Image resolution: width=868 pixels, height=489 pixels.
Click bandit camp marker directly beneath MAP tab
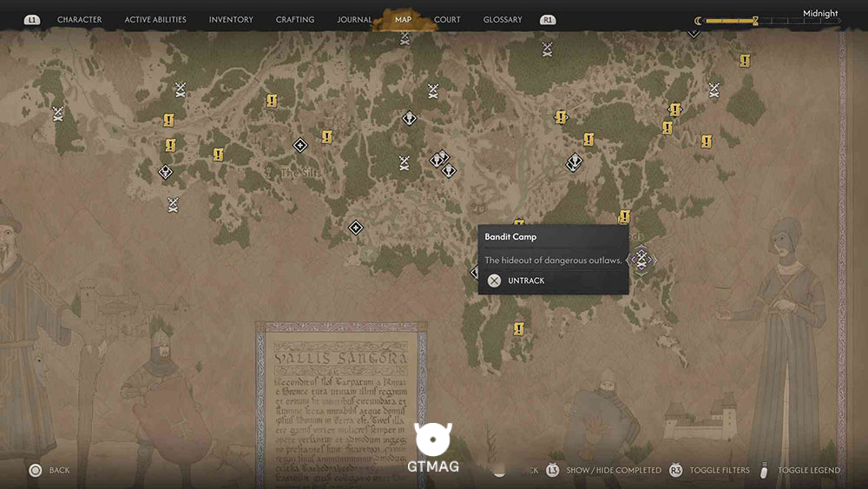coord(404,38)
